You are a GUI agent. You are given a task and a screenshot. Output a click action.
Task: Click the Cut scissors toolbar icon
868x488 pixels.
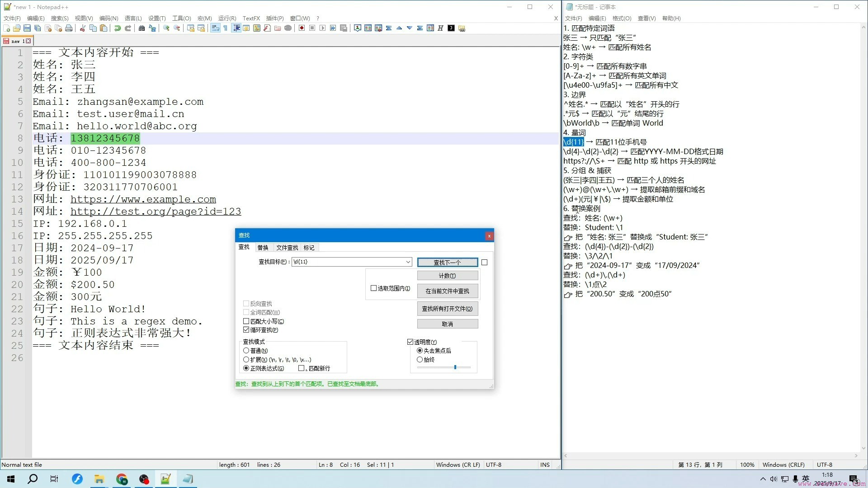(82, 28)
